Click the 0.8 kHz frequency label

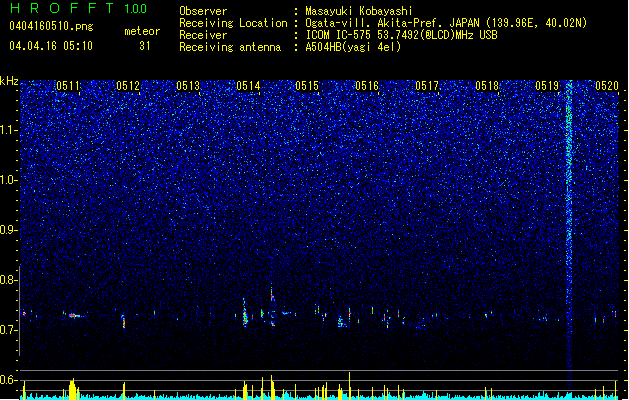pyautogui.click(x=9, y=280)
